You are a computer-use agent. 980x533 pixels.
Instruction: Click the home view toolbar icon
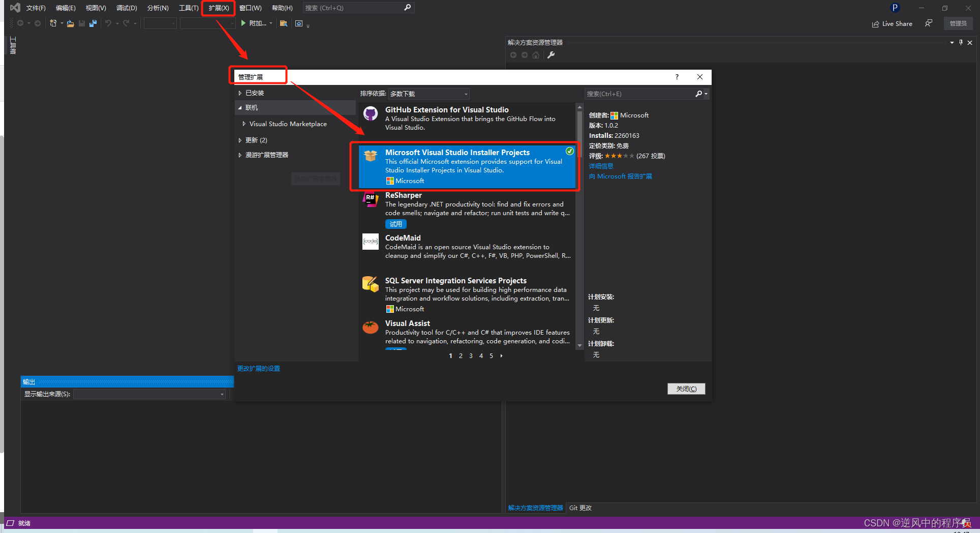pos(299,23)
